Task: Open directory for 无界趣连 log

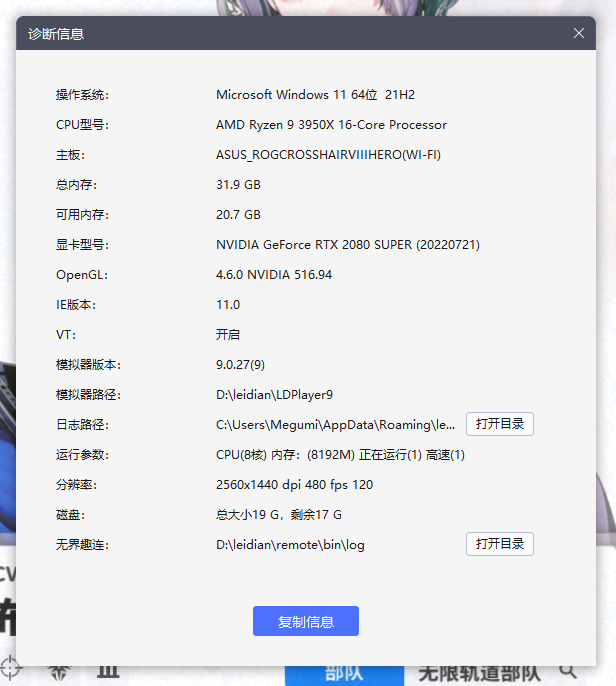Action: point(499,544)
